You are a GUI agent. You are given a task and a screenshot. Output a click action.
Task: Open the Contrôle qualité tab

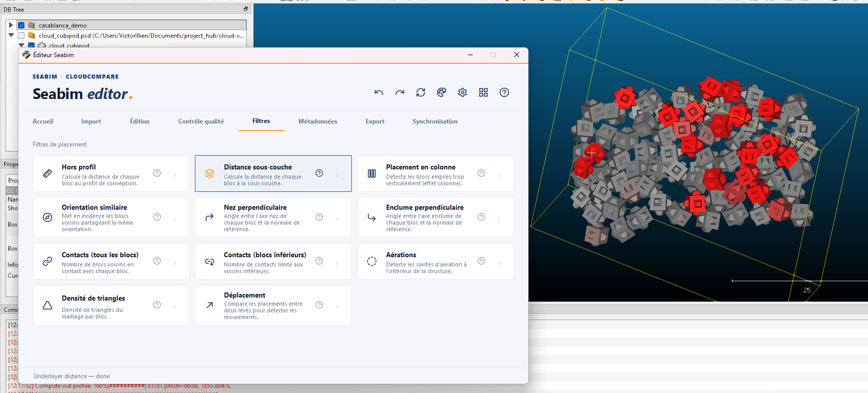coord(201,121)
